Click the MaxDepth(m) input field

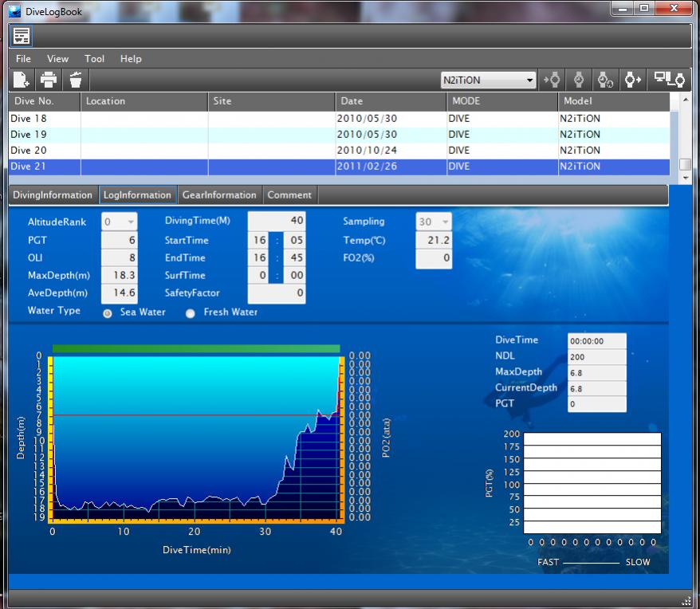point(119,275)
